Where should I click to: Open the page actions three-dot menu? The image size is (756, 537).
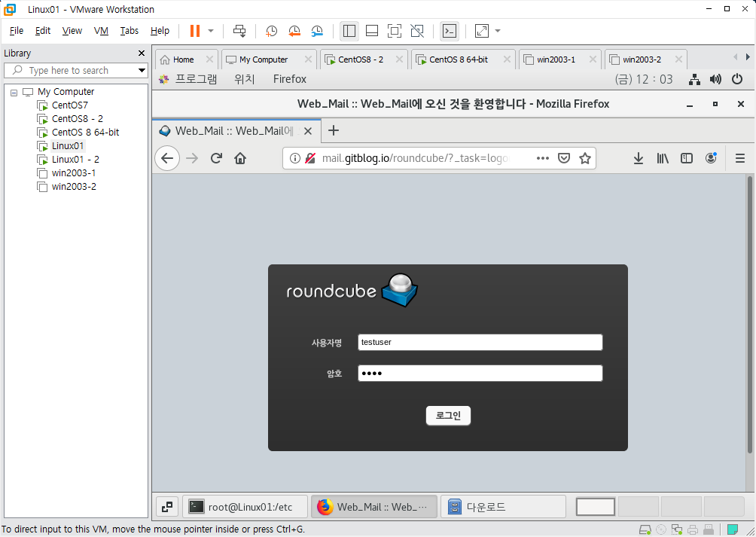(x=543, y=158)
